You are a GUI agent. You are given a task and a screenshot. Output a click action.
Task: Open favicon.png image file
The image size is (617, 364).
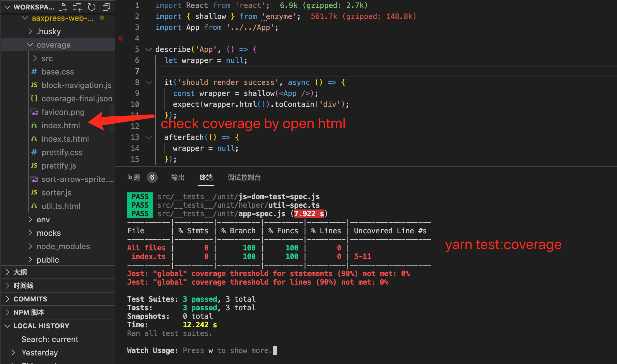click(63, 112)
